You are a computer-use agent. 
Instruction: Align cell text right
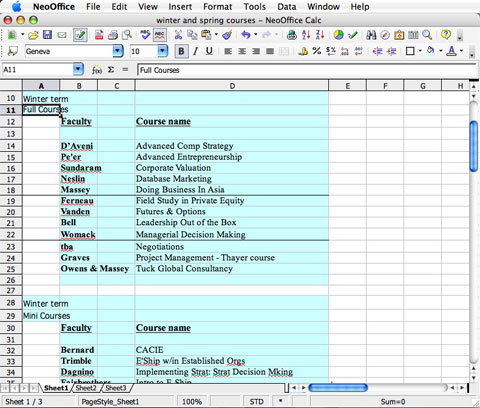tap(256, 51)
